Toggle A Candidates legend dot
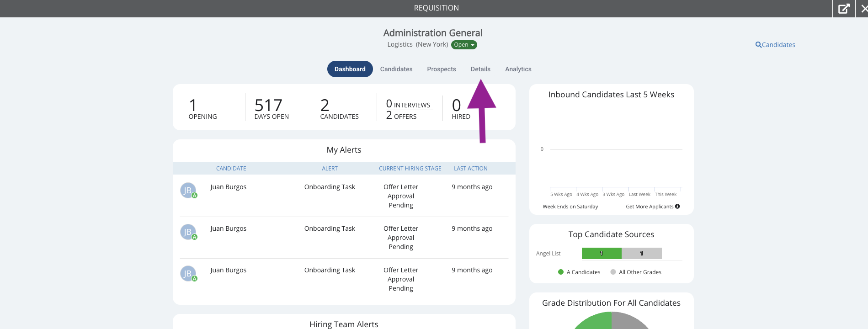 [x=561, y=272]
